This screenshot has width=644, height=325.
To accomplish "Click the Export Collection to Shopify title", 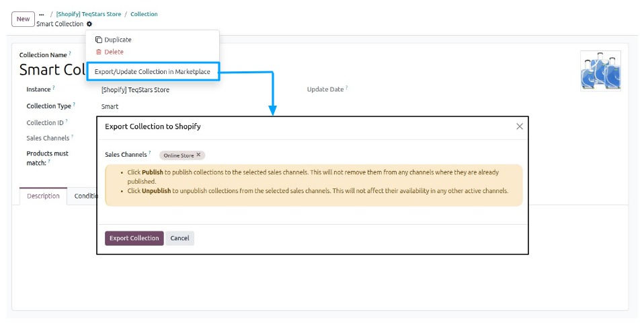I will 153,127.
